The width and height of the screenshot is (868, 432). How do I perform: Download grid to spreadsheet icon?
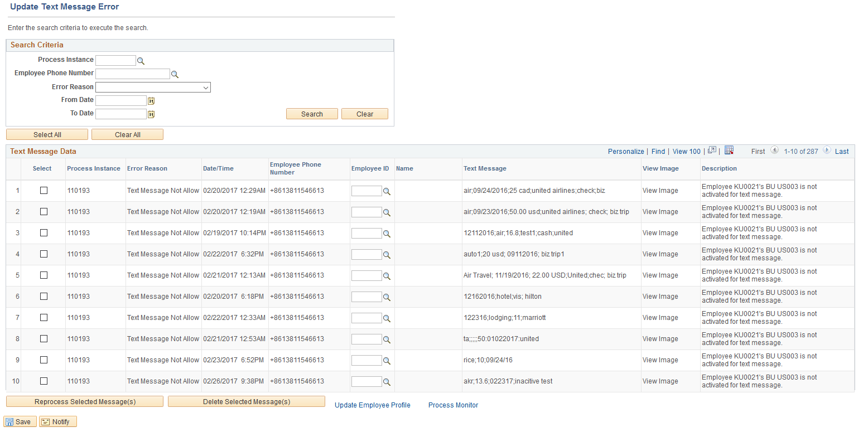pyautogui.click(x=729, y=151)
